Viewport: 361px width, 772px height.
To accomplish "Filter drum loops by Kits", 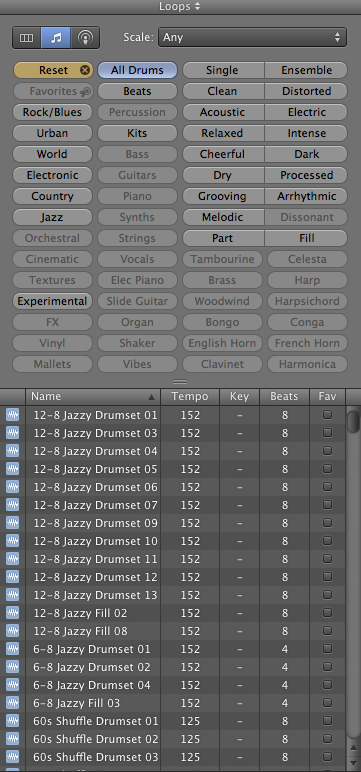I will 137,133.
